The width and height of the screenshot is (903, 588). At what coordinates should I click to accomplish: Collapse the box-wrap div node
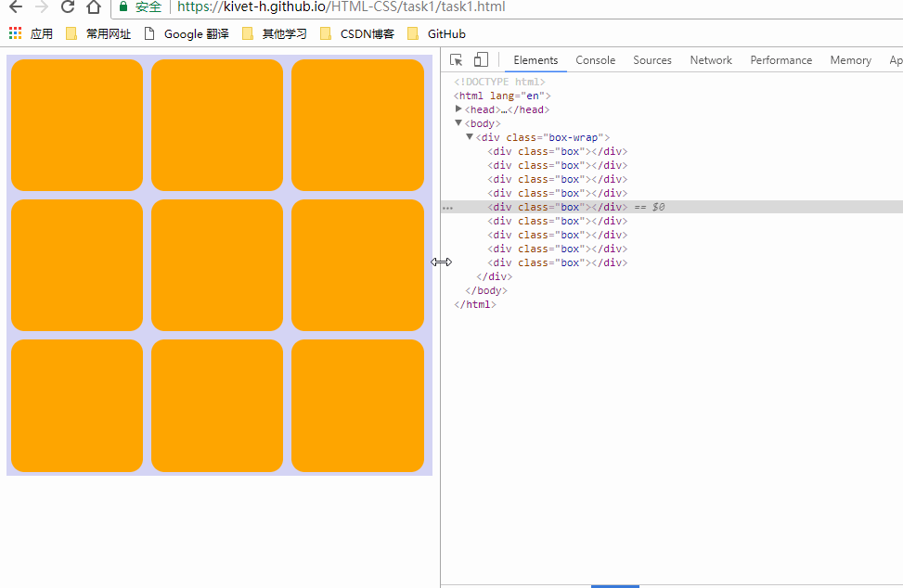pos(470,137)
